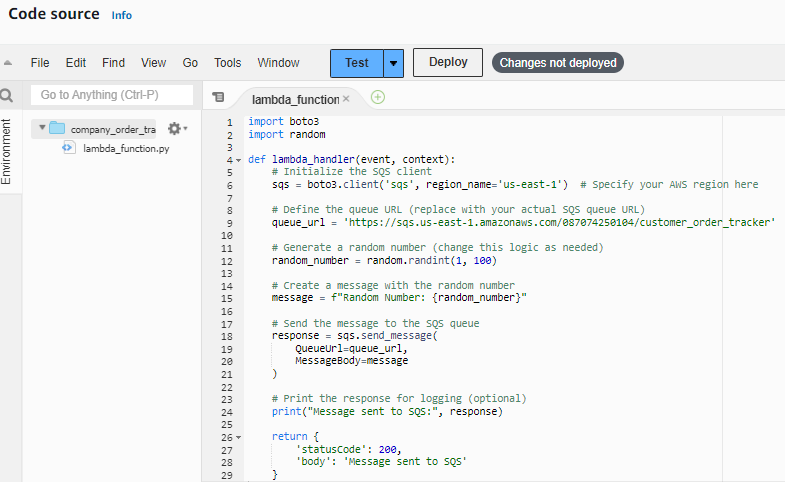This screenshot has height=482, width=785.
Task: Click the tab list icon beside lambda_function tab
Action: coord(218,97)
